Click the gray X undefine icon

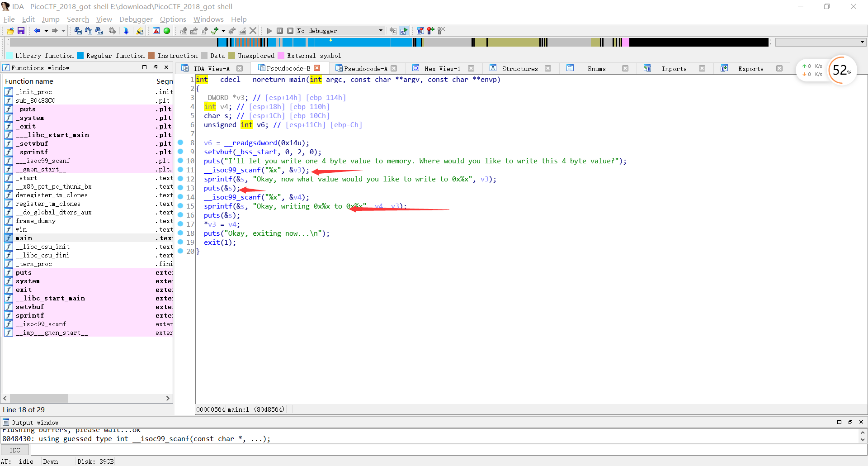click(x=253, y=31)
